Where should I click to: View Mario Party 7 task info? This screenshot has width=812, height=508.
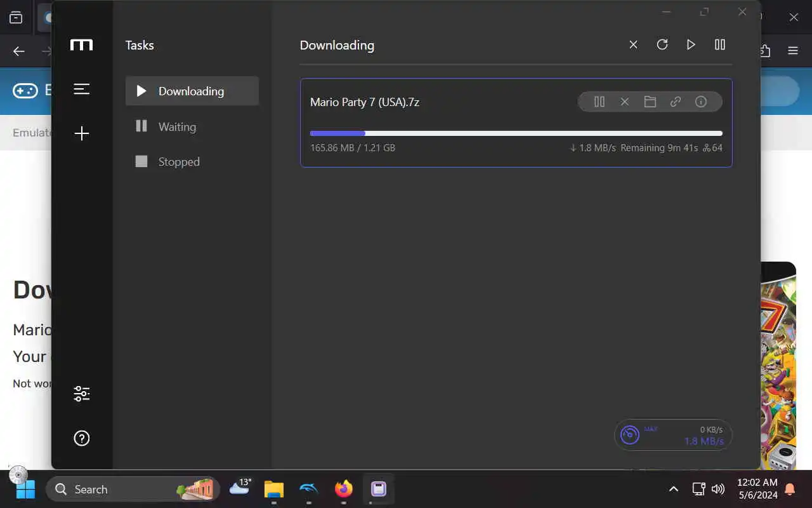coord(701,102)
